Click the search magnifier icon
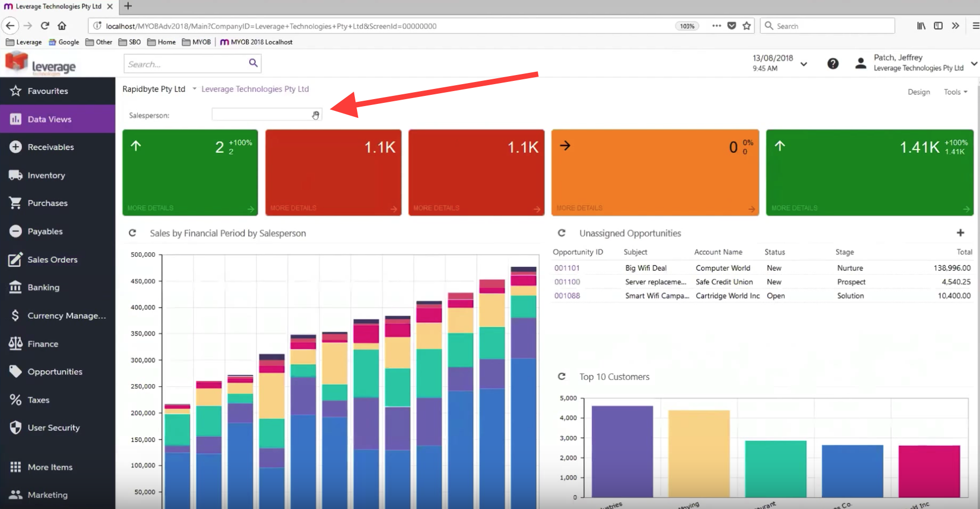The width and height of the screenshot is (980, 509). click(254, 63)
